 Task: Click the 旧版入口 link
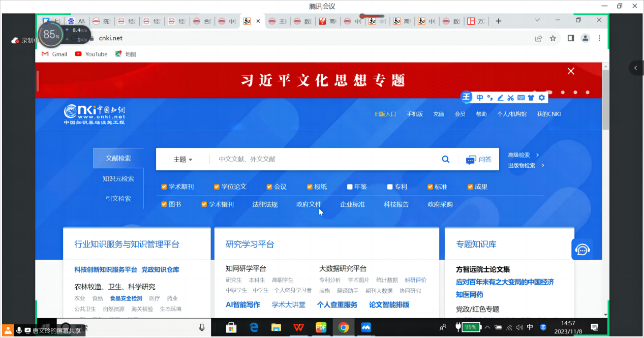tap(385, 114)
